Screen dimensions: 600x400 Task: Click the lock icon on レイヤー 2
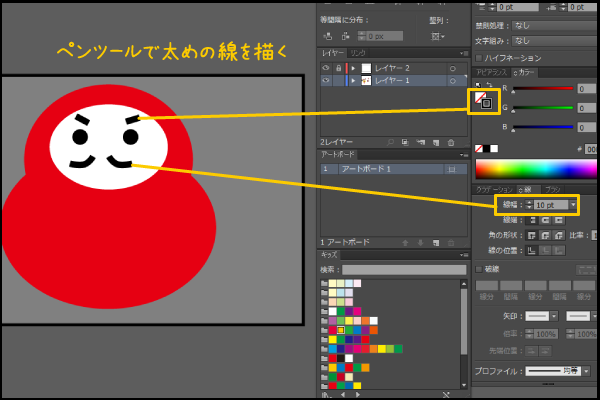pyautogui.click(x=337, y=68)
